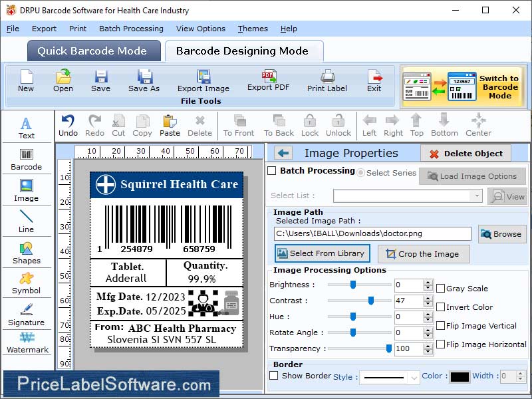Click the Brightness slider handle
Screen dimensions: 532x399
[x=353, y=285]
